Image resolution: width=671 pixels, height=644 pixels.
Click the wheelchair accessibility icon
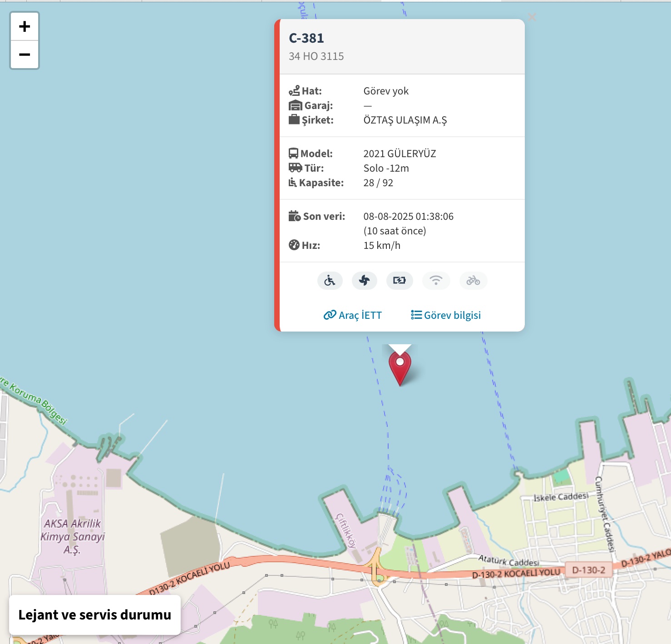tap(330, 281)
